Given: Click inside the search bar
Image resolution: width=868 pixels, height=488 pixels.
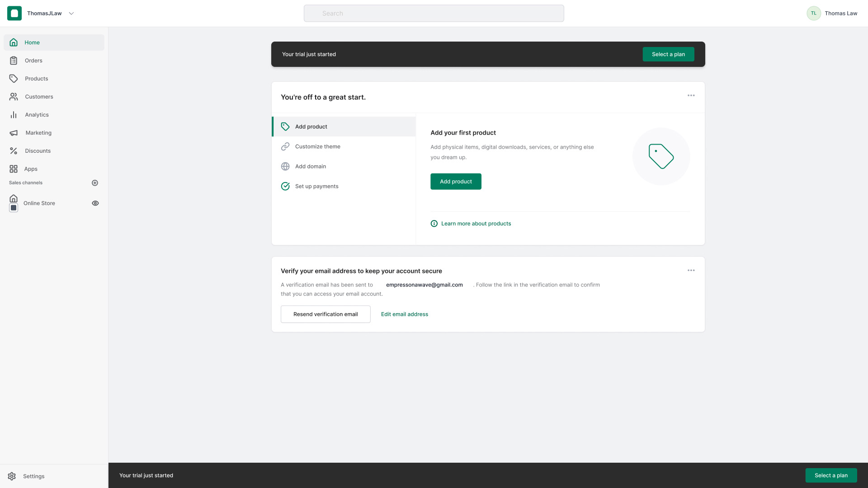Looking at the screenshot, I should click(x=434, y=13).
